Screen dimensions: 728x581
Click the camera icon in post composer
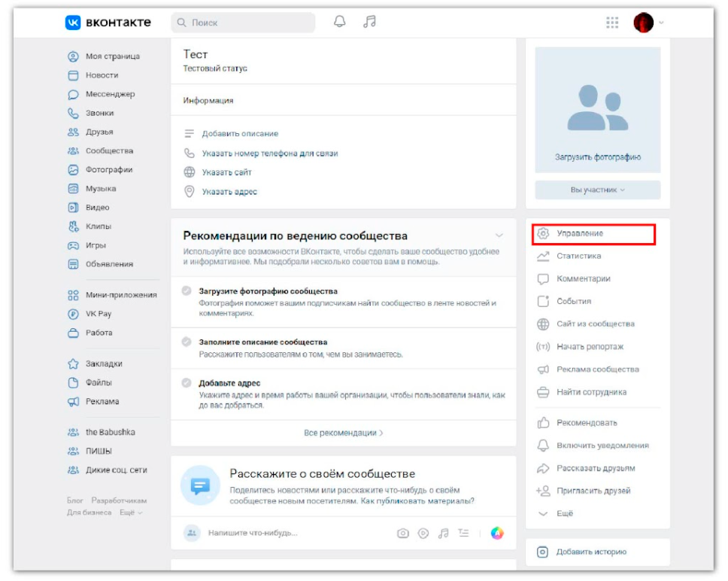pyautogui.click(x=403, y=533)
